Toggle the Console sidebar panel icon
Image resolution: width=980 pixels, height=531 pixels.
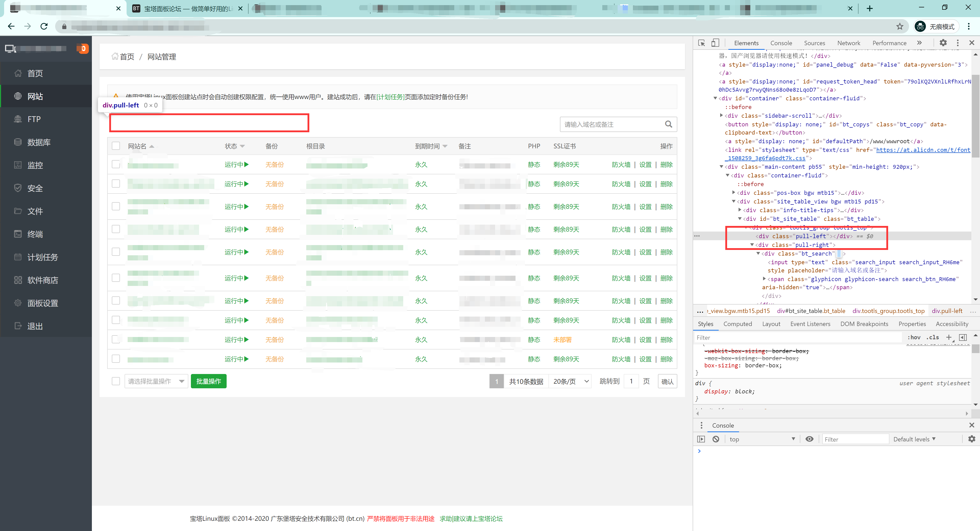tap(701, 439)
